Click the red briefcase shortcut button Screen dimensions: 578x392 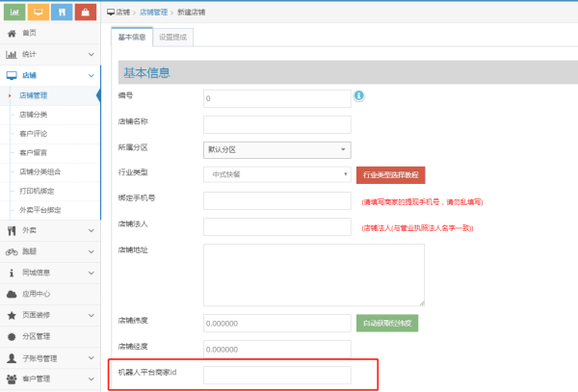point(86,12)
